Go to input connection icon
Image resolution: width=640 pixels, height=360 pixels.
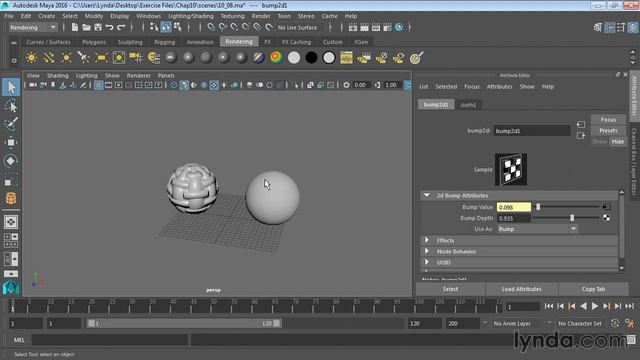point(581,124)
